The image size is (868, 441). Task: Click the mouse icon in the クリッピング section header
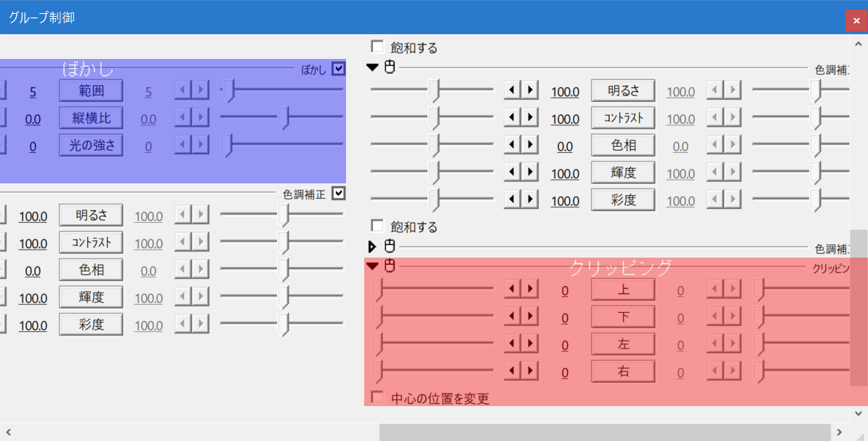pyautogui.click(x=390, y=266)
